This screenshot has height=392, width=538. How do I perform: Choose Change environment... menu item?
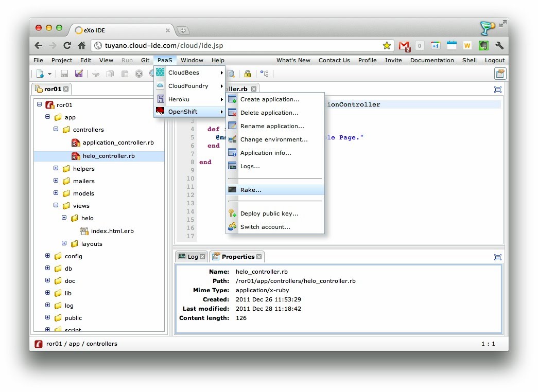[x=275, y=139]
